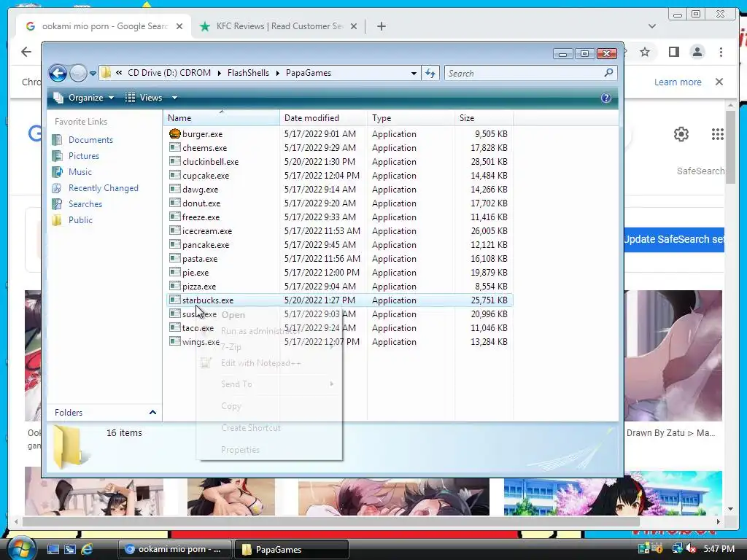Open Music in Favorite Links
The height and width of the screenshot is (560, 747).
coord(80,172)
